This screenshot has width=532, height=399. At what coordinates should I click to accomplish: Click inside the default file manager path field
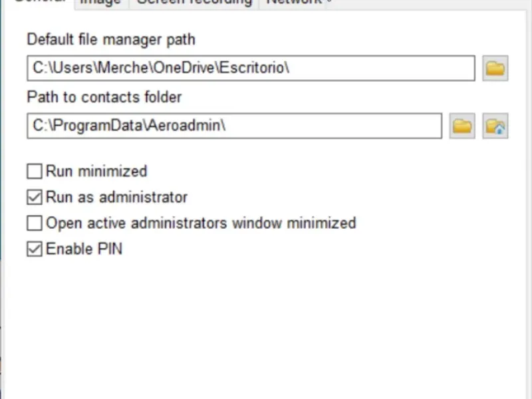click(x=251, y=68)
